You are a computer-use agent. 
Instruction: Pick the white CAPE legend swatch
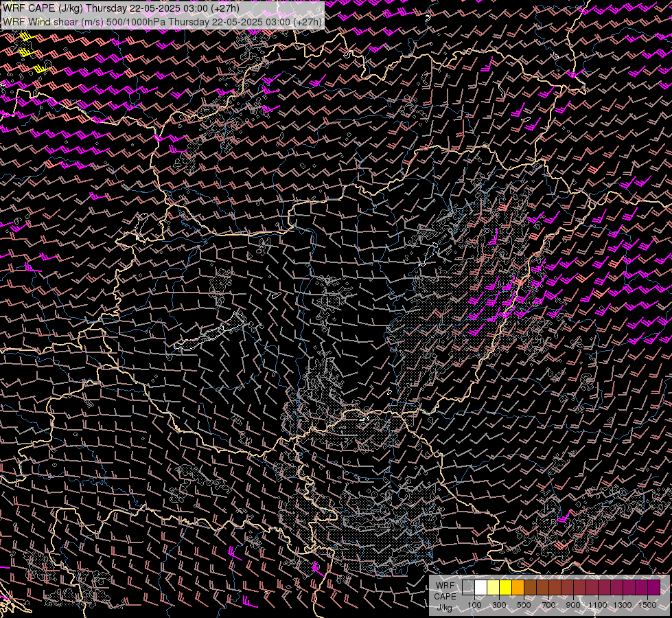(x=481, y=587)
